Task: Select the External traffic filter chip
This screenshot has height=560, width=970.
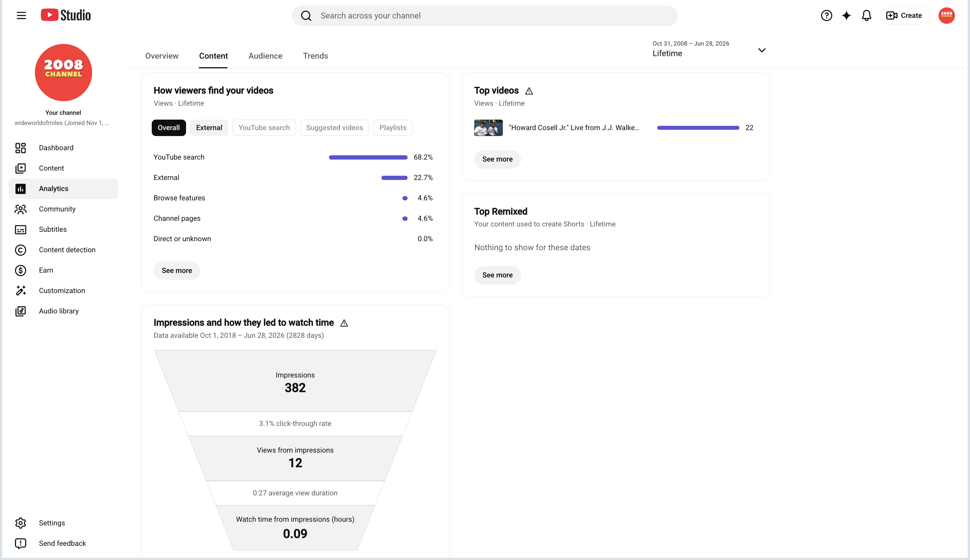Action: coord(209,128)
